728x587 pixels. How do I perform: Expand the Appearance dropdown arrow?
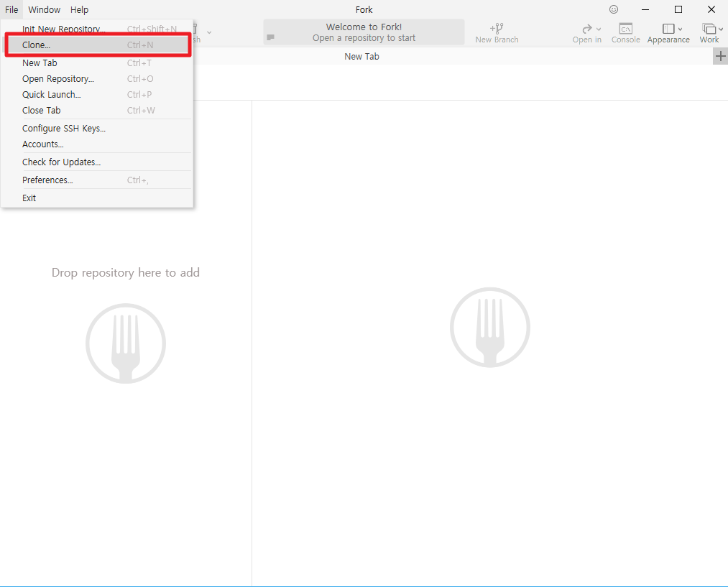pyautogui.click(x=680, y=29)
